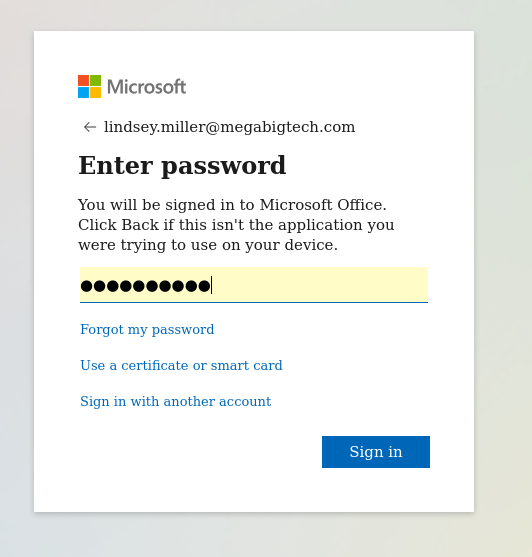This screenshot has width=532, height=557.
Task: Choose Use a certificate or smart card
Action: click(x=181, y=366)
